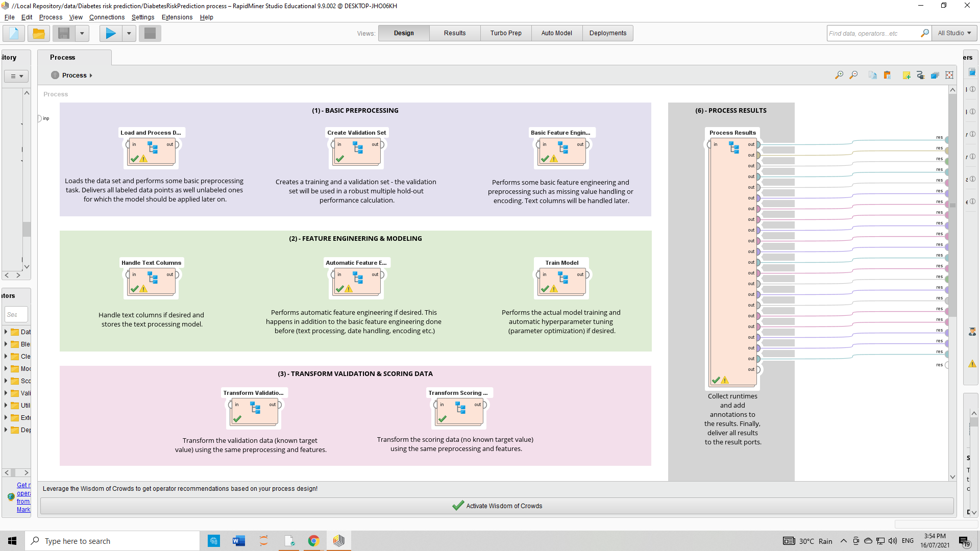
Task: Expand the Modeling operators folder
Action: [x=6, y=368]
